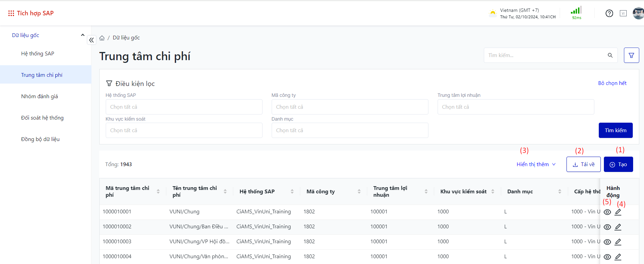This screenshot has height=264, width=644.
Task: Click the language switch icon
Action: point(623,13)
